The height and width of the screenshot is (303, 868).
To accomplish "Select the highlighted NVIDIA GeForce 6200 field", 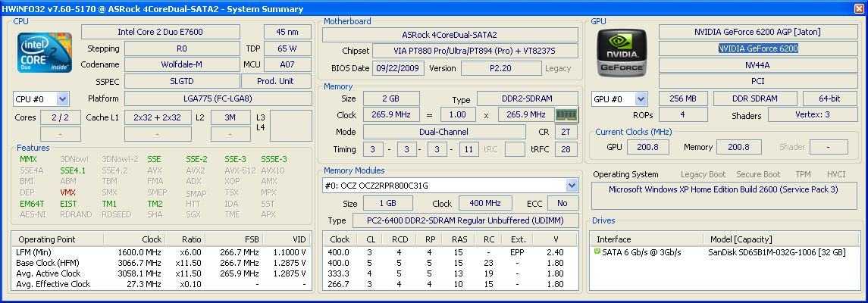I will pos(758,48).
